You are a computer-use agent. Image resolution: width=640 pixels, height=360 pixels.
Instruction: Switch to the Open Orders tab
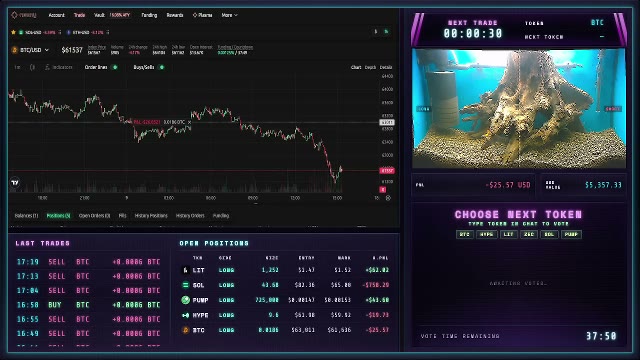pos(94,216)
